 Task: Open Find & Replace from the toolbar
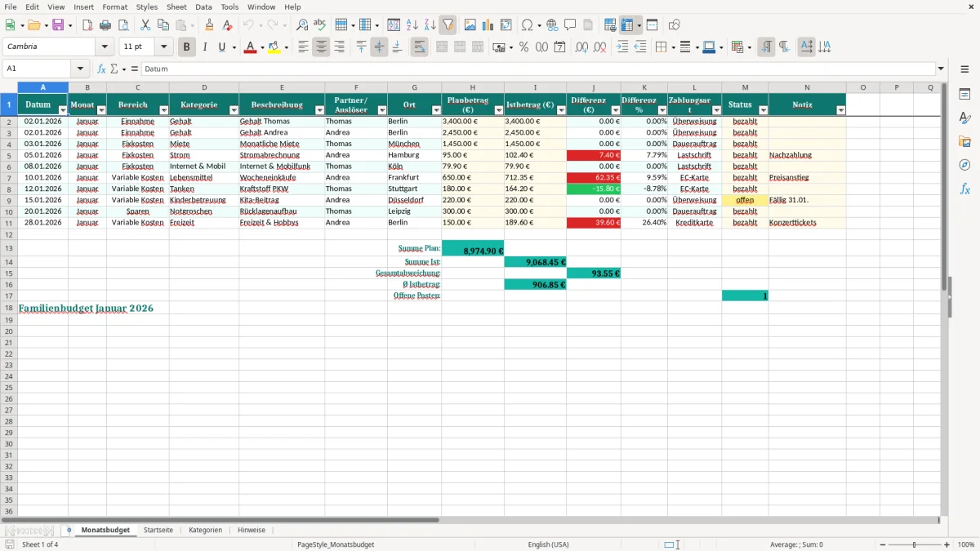click(302, 25)
